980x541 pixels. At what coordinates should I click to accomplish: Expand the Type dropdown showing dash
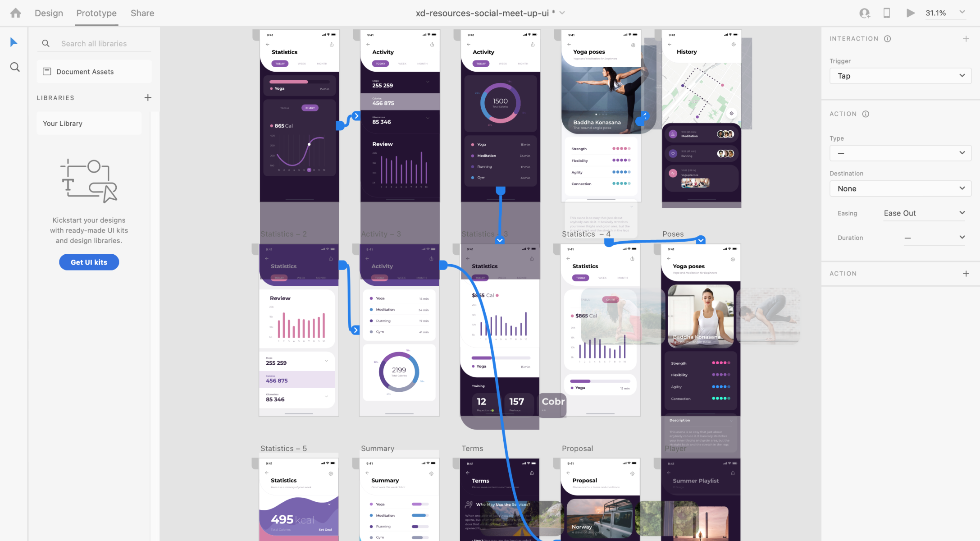pos(899,153)
